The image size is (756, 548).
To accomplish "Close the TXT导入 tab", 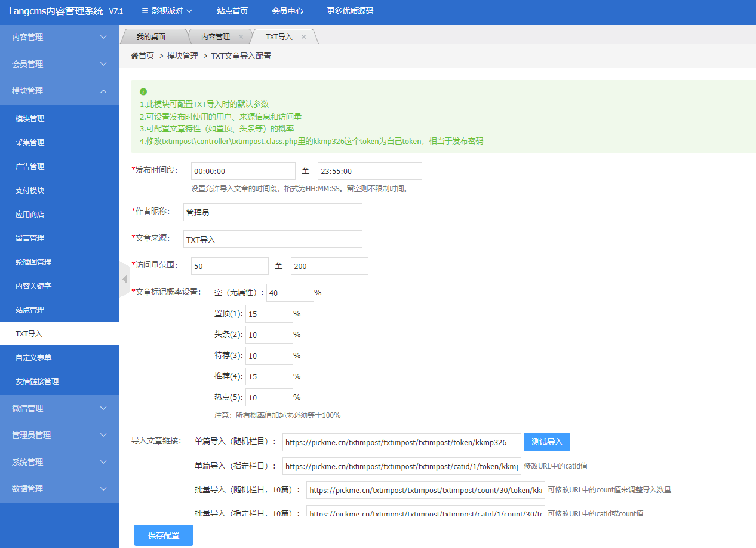I will (x=303, y=36).
